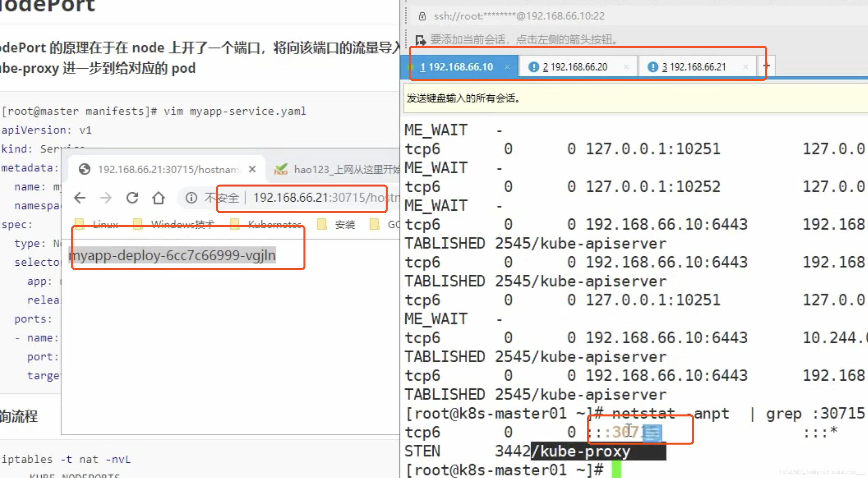The width and height of the screenshot is (868, 478).
Task: Add a new session tab with plus
Action: click(767, 66)
